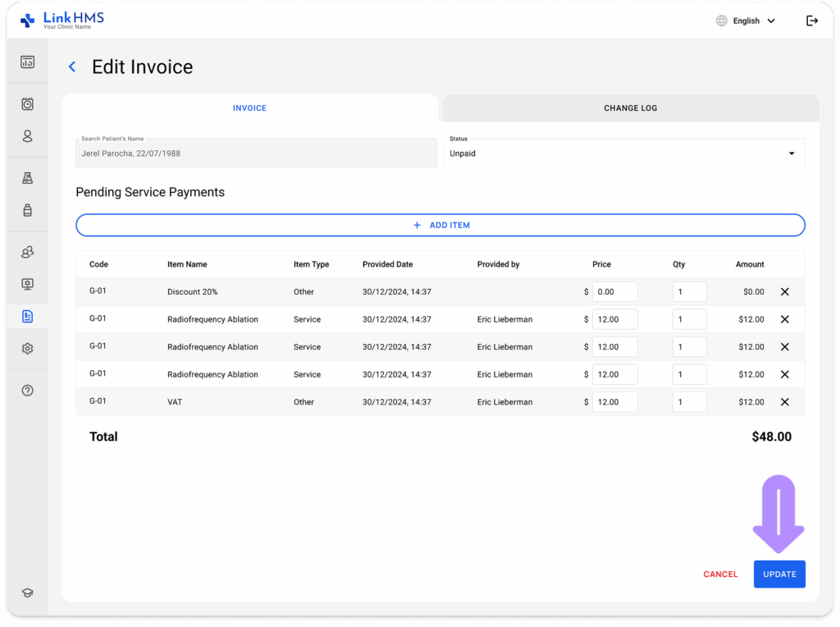Remove the Discount 20% row

click(x=785, y=292)
